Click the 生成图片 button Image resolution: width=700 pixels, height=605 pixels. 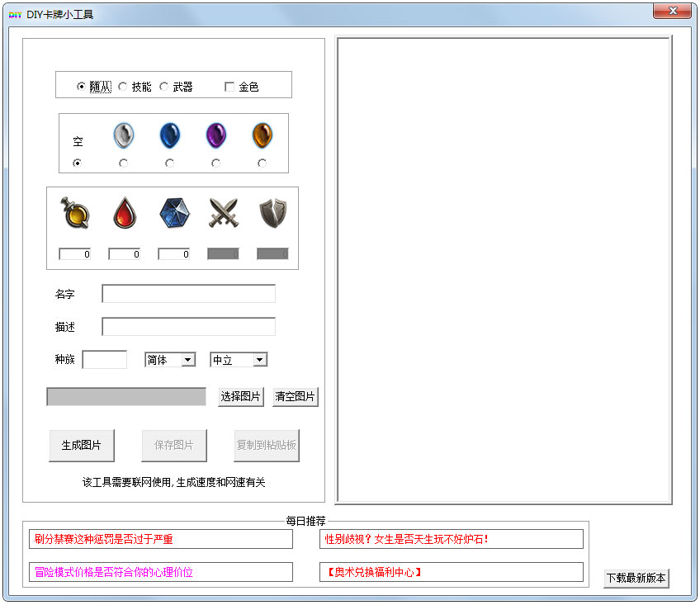(x=82, y=445)
